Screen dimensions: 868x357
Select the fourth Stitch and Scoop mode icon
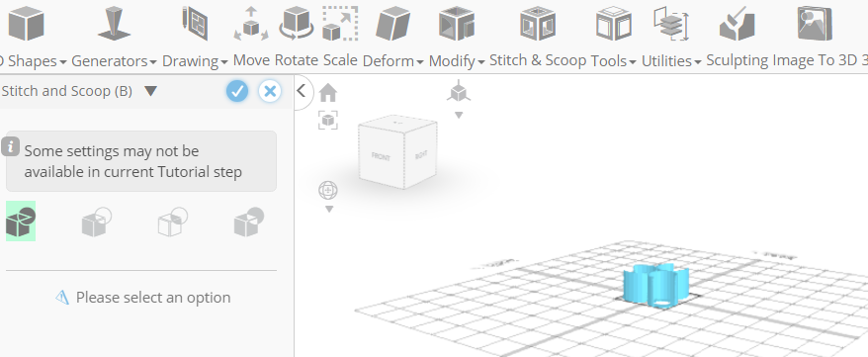(x=249, y=222)
